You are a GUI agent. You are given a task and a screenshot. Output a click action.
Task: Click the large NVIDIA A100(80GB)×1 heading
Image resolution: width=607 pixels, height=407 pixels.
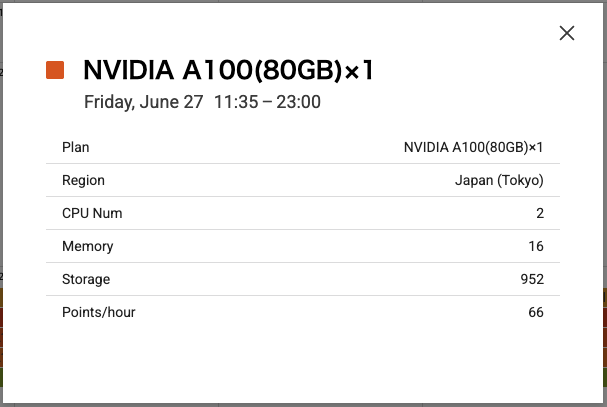(x=229, y=70)
